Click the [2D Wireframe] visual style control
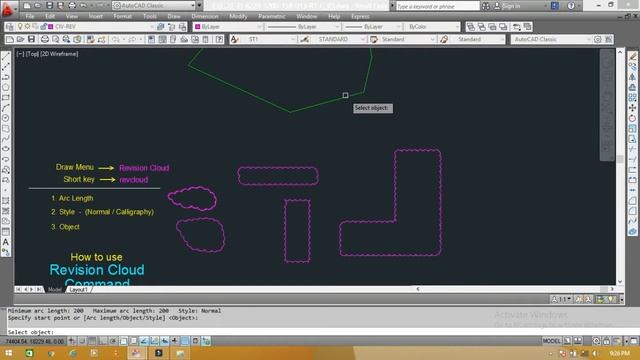Image resolution: width=640 pixels, height=360 pixels. 59,54
